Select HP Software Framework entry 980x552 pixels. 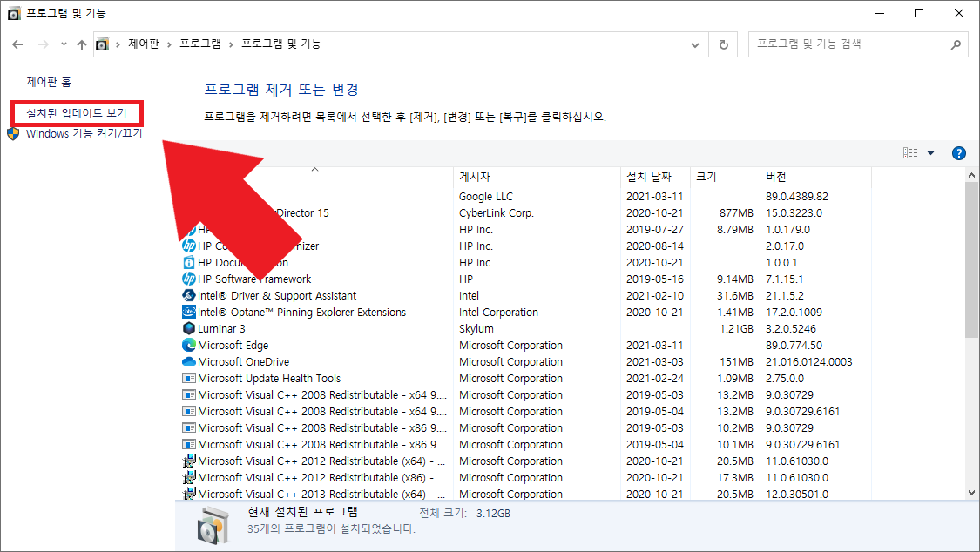[254, 279]
